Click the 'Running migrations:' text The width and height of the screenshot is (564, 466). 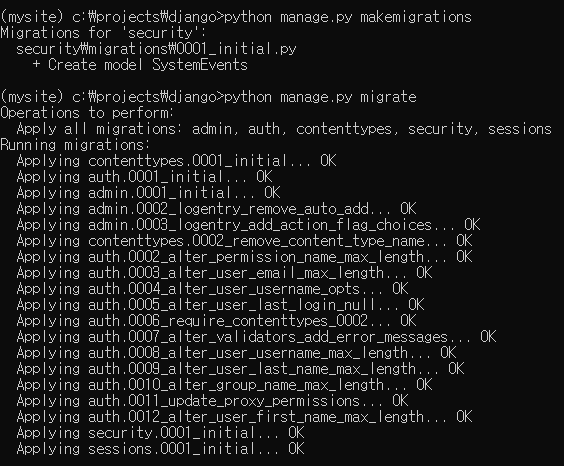click(75, 145)
